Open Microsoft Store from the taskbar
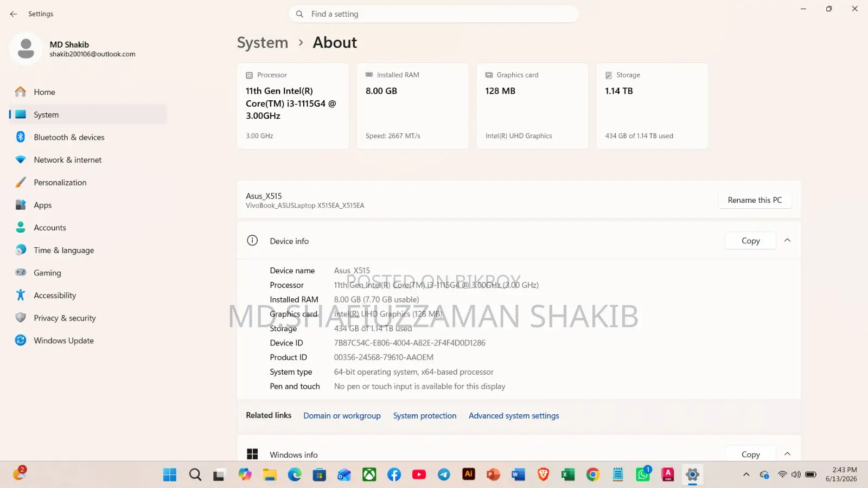 (x=320, y=475)
